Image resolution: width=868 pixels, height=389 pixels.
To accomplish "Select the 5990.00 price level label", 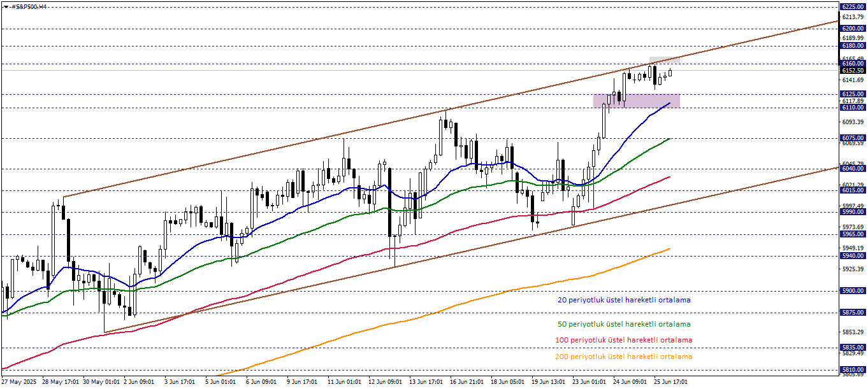I will point(853,212).
